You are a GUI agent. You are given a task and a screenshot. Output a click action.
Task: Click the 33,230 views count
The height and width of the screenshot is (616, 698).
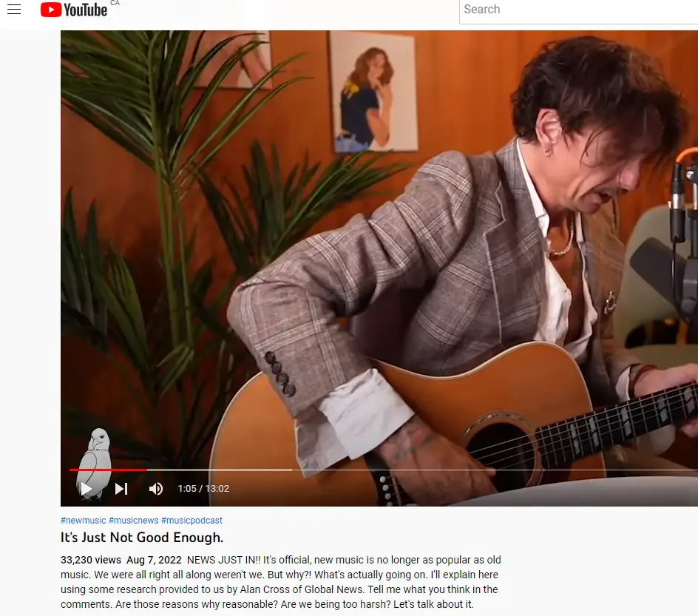tap(91, 560)
